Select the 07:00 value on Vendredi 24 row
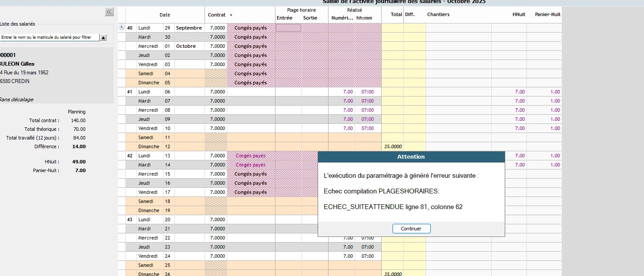644x276 pixels. pos(368,256)
